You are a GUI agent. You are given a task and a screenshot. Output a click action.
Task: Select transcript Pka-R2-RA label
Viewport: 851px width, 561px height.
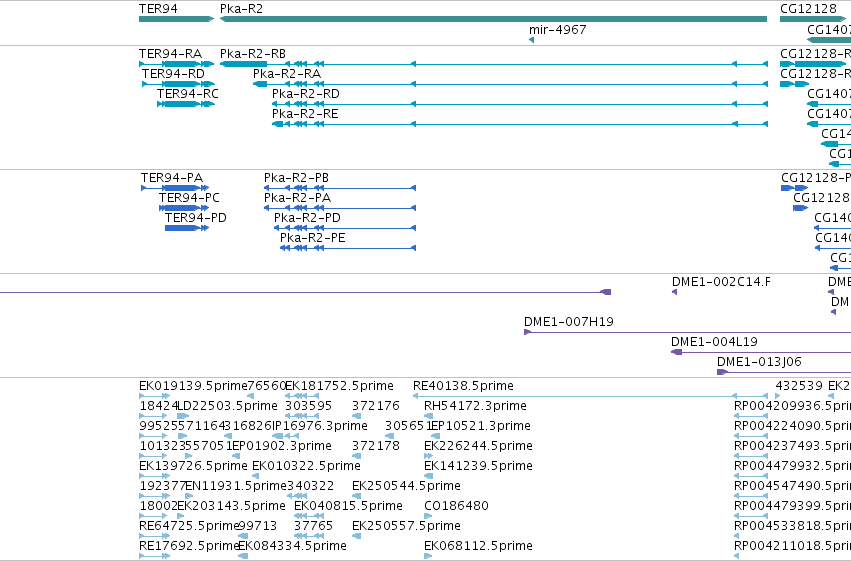tap(287, 74)
